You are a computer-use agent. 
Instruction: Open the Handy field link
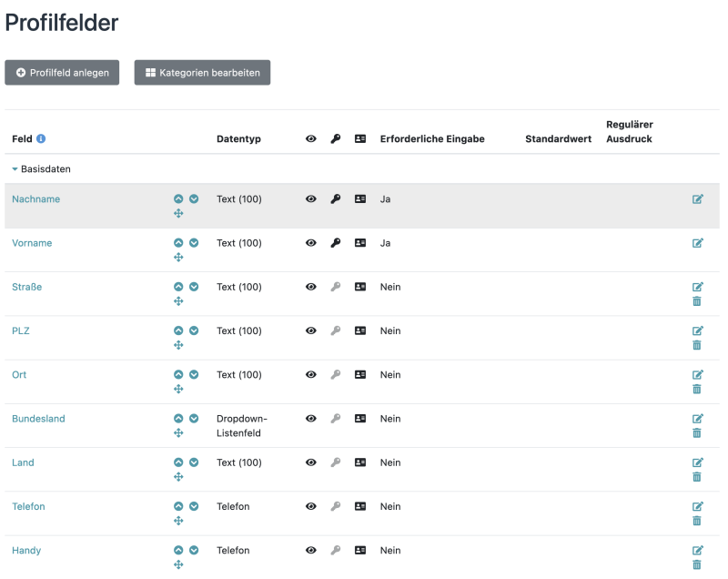(x=26, y=550)
